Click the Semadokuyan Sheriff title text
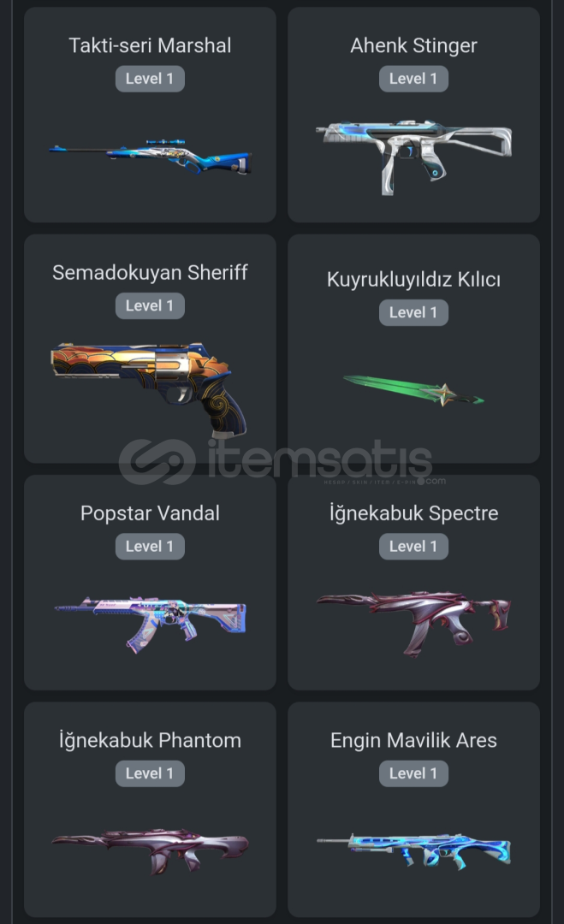564x924 pixels. point(151,273)
